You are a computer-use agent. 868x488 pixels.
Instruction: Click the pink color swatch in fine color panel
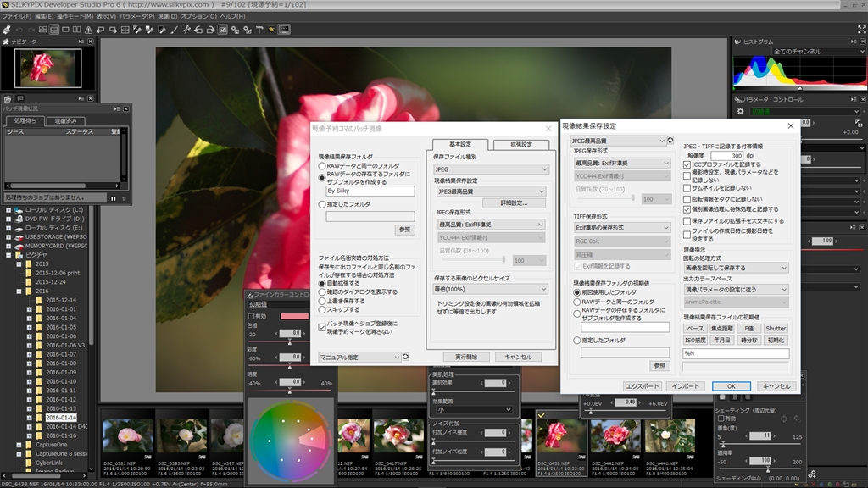294,316
